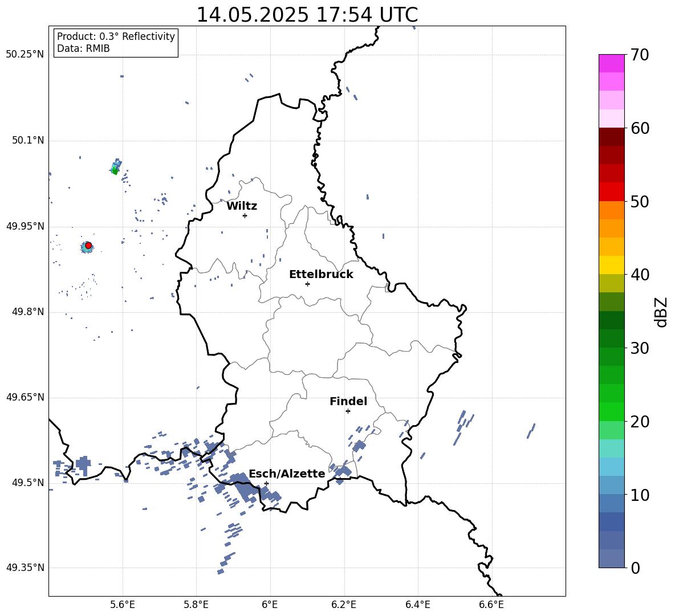Pick the magenta swatch at colorbar top
This screenshot has width=675, height=616.
click(x=612, y=64)
